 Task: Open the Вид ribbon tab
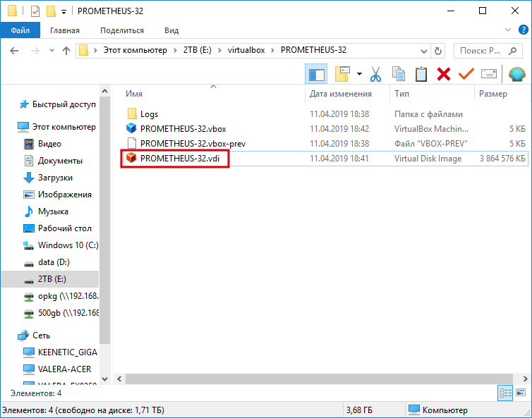pyautogui.click(x=171, y=30)
